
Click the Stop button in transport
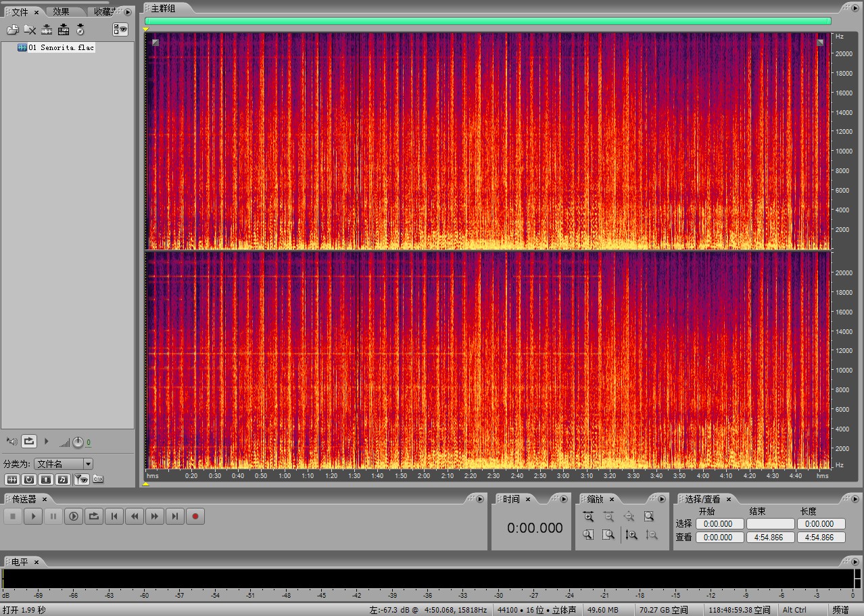13,517
